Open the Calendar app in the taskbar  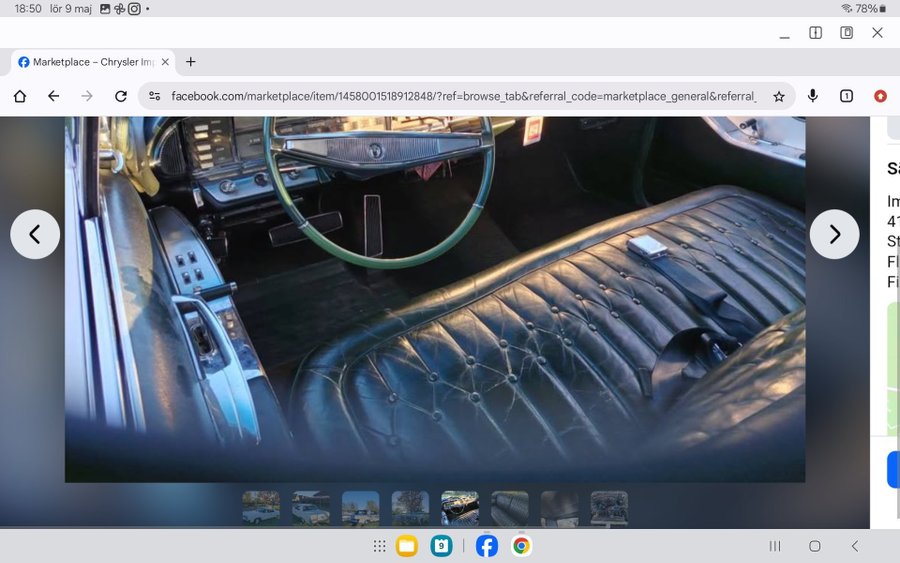(441, 546)
